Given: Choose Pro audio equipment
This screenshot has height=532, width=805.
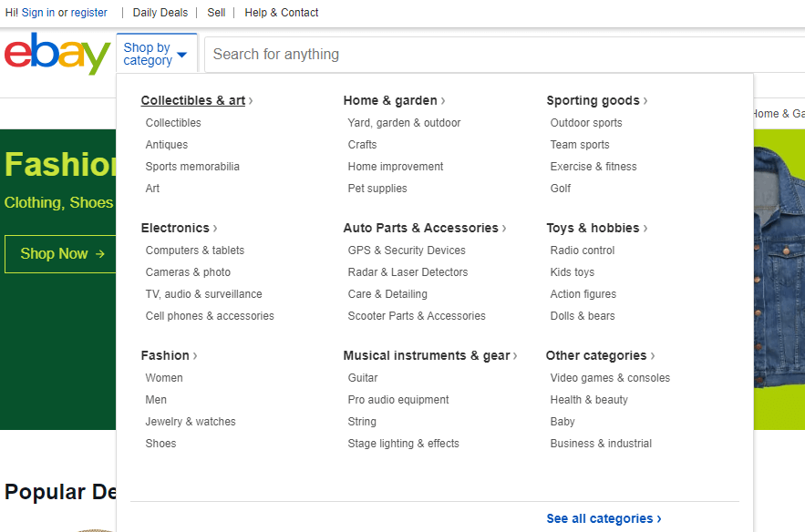Looking at the screenshot, I should (x=397, y=400).
